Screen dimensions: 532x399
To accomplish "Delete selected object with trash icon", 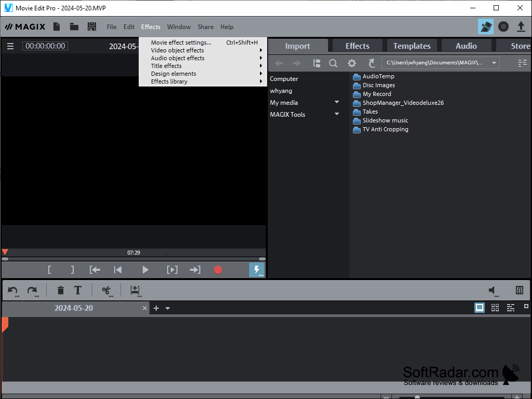I will click(x=61, y=290).
